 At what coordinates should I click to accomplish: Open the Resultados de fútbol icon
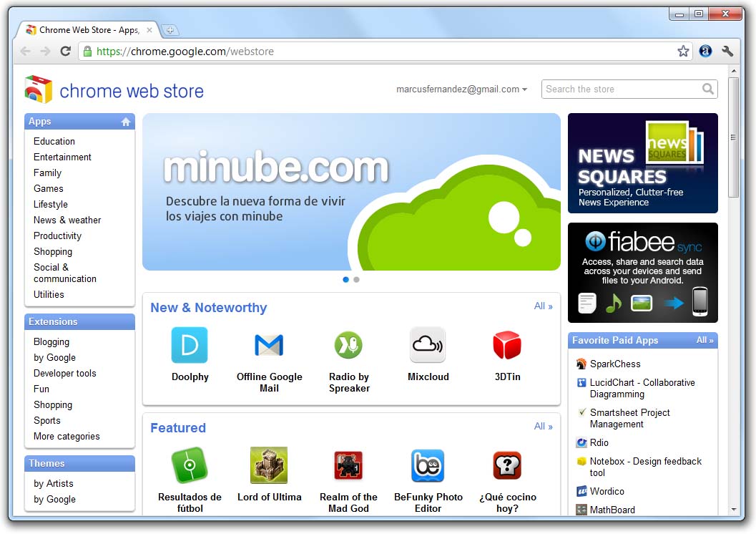[190, 465]
